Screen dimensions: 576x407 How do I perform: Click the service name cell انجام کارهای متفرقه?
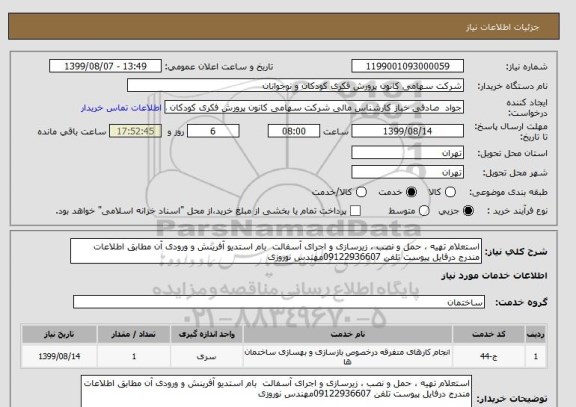coord(348,357)
